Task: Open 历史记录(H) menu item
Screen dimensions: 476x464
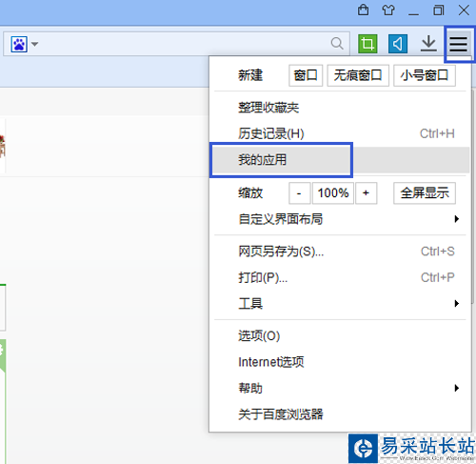Action: (x=340, y=133)
